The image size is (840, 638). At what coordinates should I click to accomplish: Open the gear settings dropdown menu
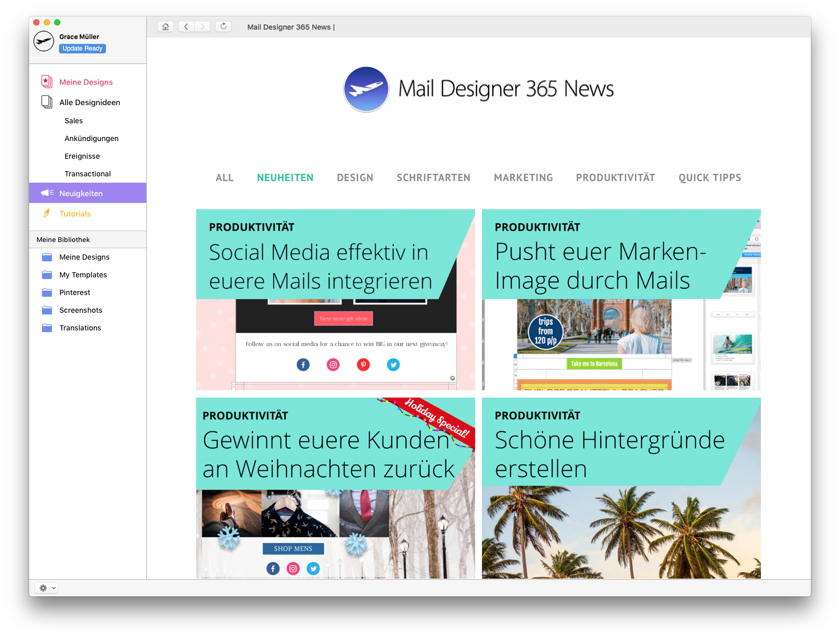(x=46, y=588)
